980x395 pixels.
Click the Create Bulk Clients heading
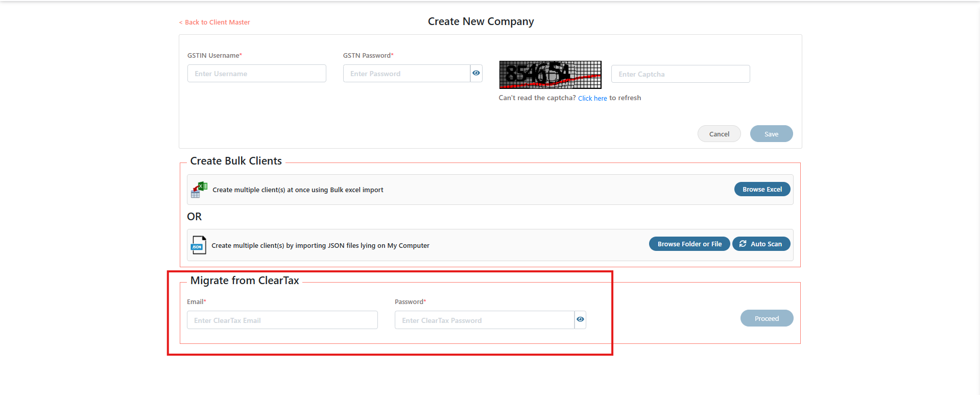coord(236,161)
